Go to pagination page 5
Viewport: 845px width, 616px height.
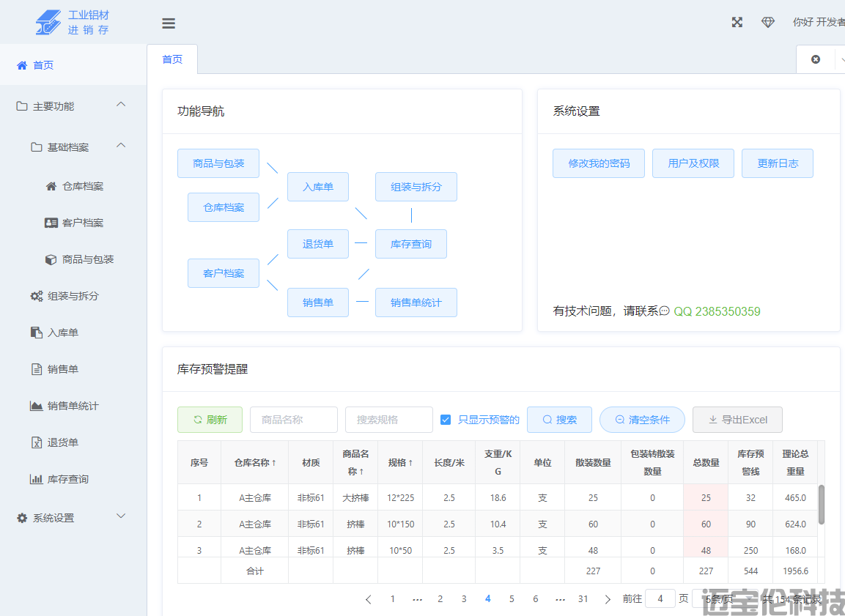click(512, 598)
